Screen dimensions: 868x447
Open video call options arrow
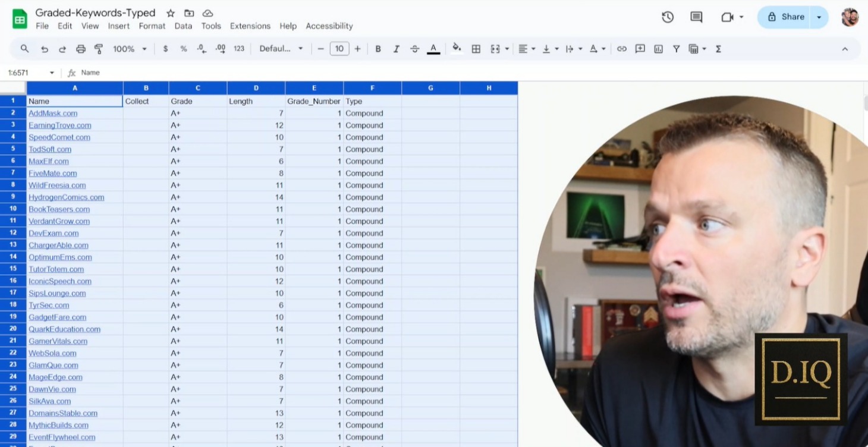pyautogui.click(x=741, y=17)
